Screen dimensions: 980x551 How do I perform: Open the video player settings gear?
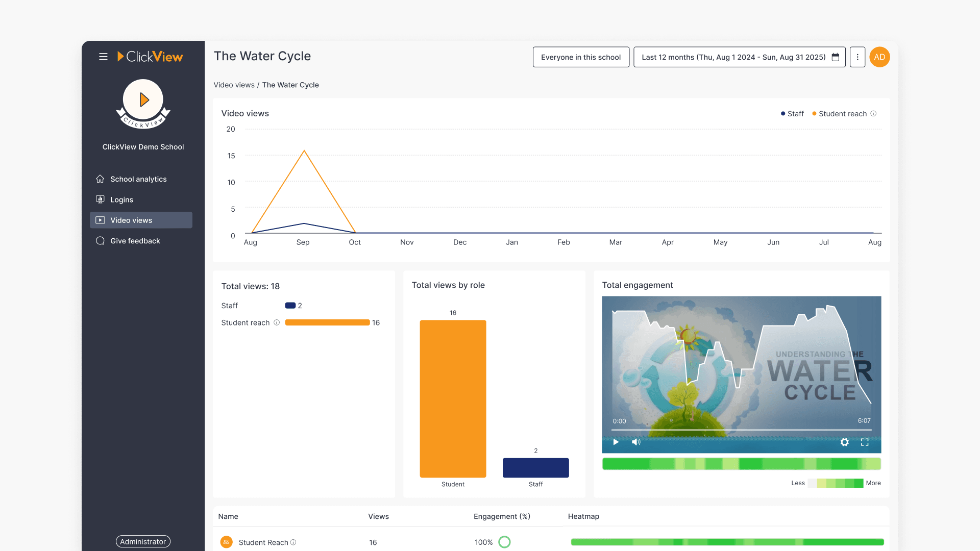pos(845,442)
